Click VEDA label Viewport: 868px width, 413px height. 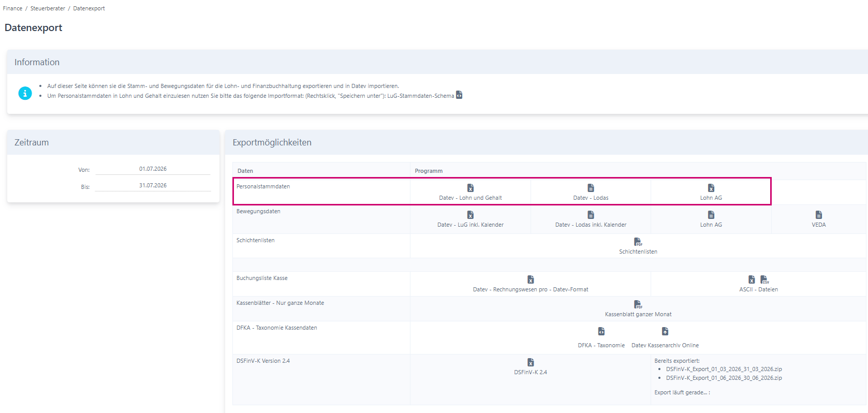[819, 225]
